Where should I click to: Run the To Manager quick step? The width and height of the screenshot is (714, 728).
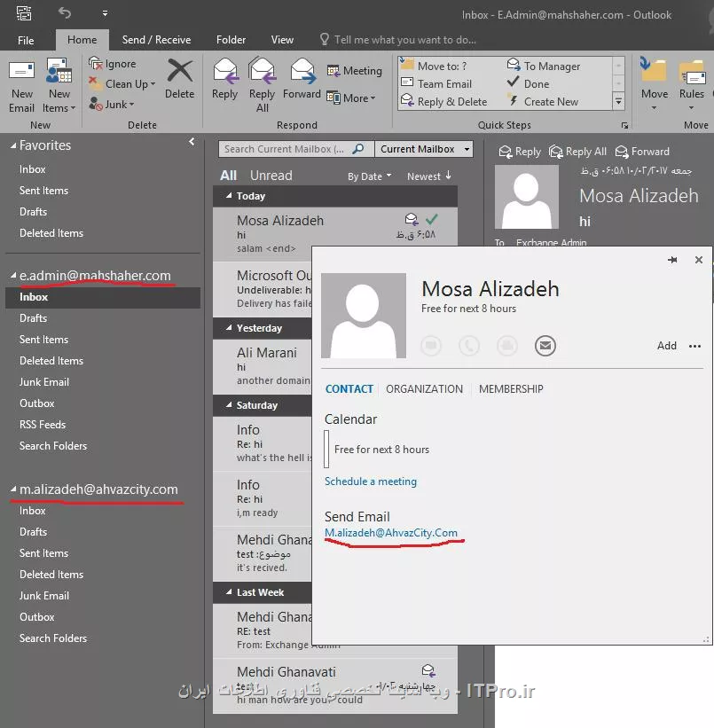coord(544,66)
